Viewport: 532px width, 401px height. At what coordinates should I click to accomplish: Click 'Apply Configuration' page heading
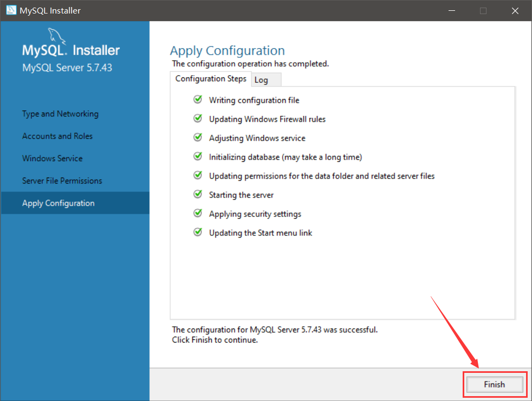(x=228, y=51)
